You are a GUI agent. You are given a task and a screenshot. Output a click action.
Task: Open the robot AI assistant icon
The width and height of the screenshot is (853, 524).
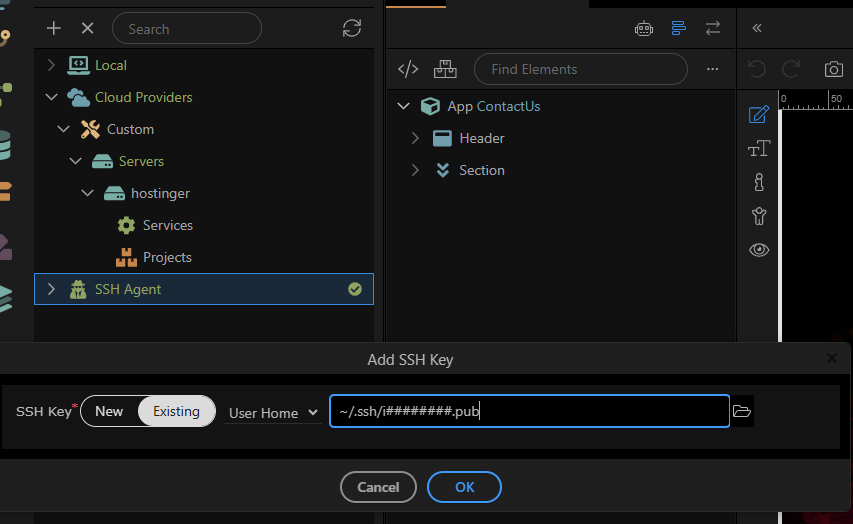644,28
